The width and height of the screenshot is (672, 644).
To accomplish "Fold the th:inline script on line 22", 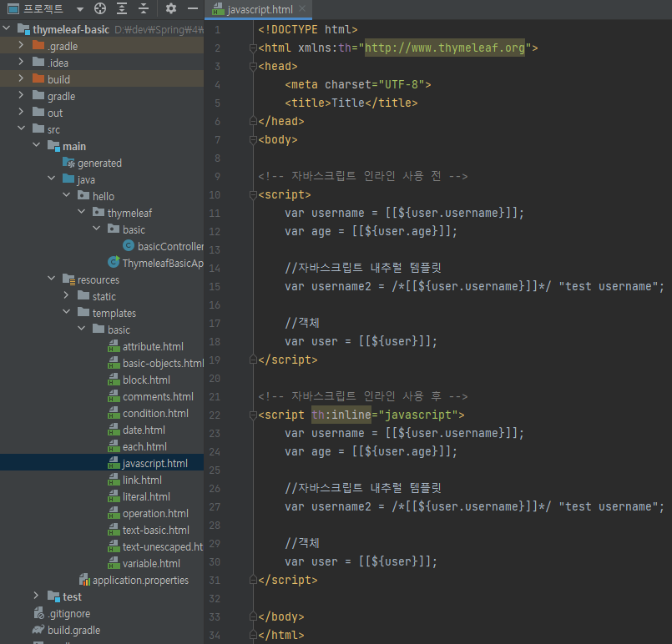I will click(253, 415).
